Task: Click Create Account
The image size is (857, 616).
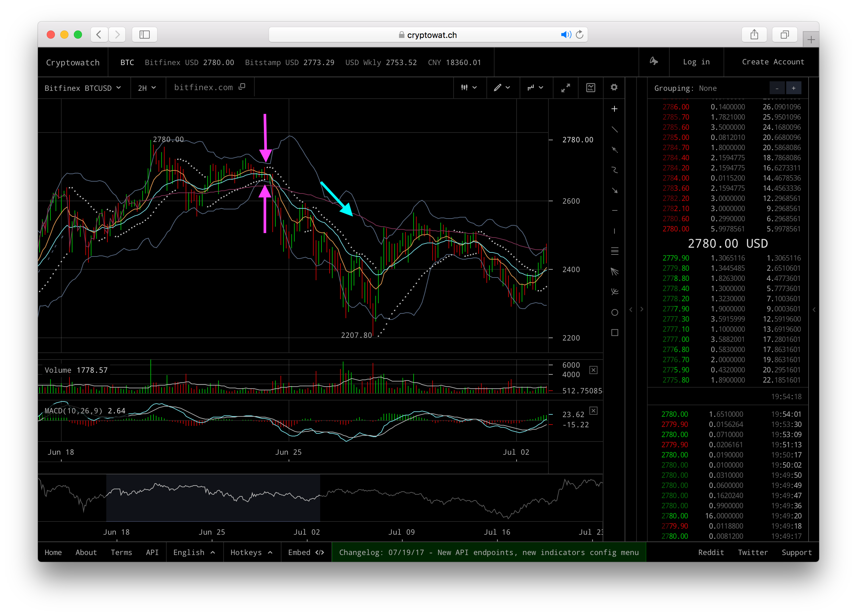Action: click(x=773, y=62)
